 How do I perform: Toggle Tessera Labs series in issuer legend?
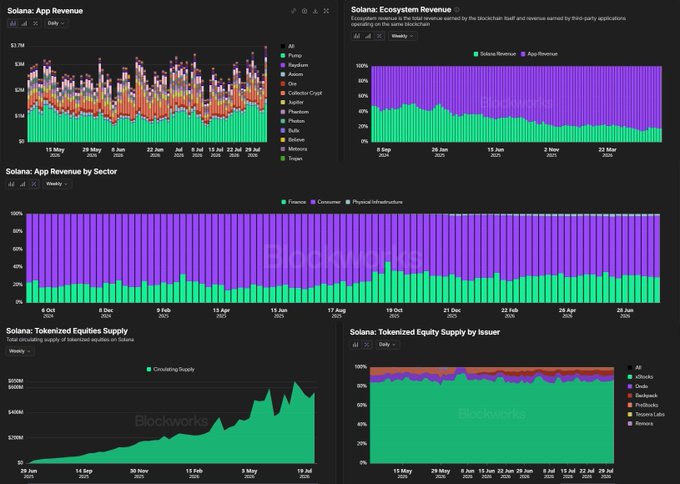point(646,415)
